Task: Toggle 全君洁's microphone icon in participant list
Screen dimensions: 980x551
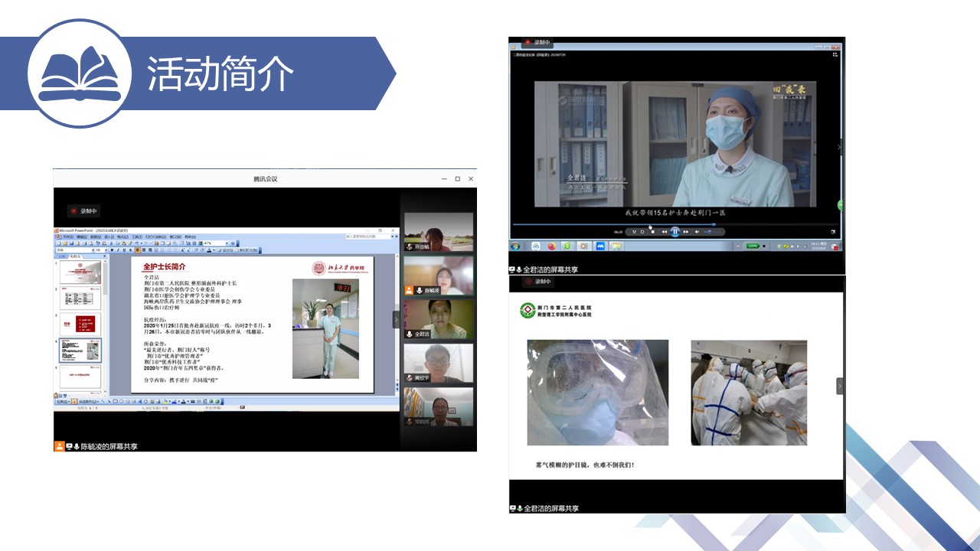Action: pyautogui.click(x=410, y=334)
